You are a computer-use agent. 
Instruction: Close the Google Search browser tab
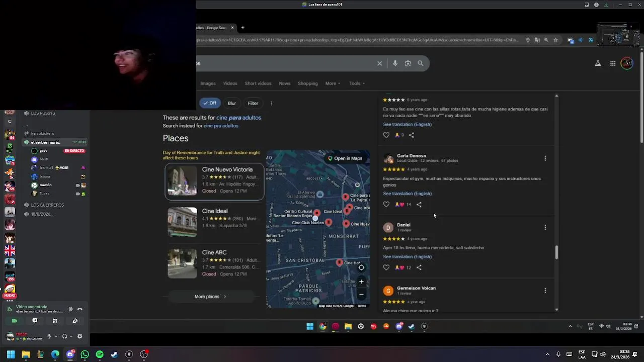pyautogui.click(x=232, y=28)
